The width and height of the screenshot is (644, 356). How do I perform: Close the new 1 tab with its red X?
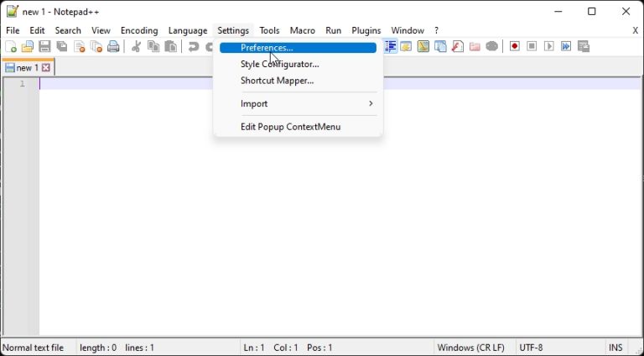[46, 68]
